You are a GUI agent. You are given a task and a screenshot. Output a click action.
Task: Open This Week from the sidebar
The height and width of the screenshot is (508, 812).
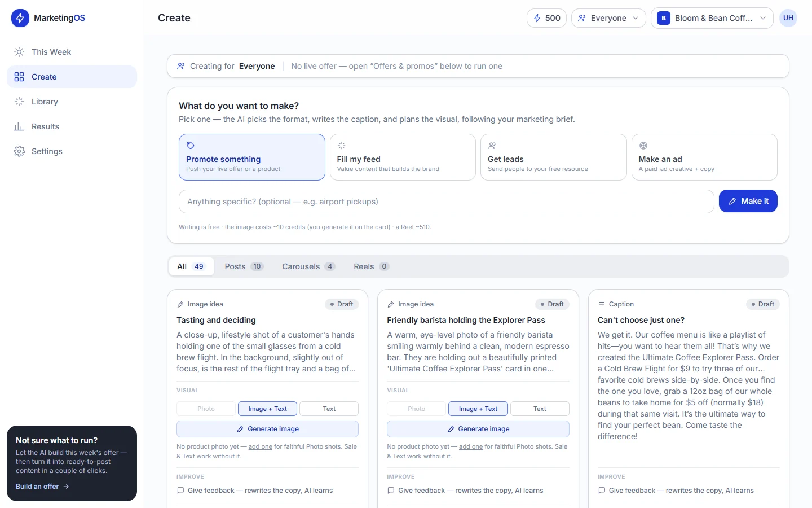[72, 52]
